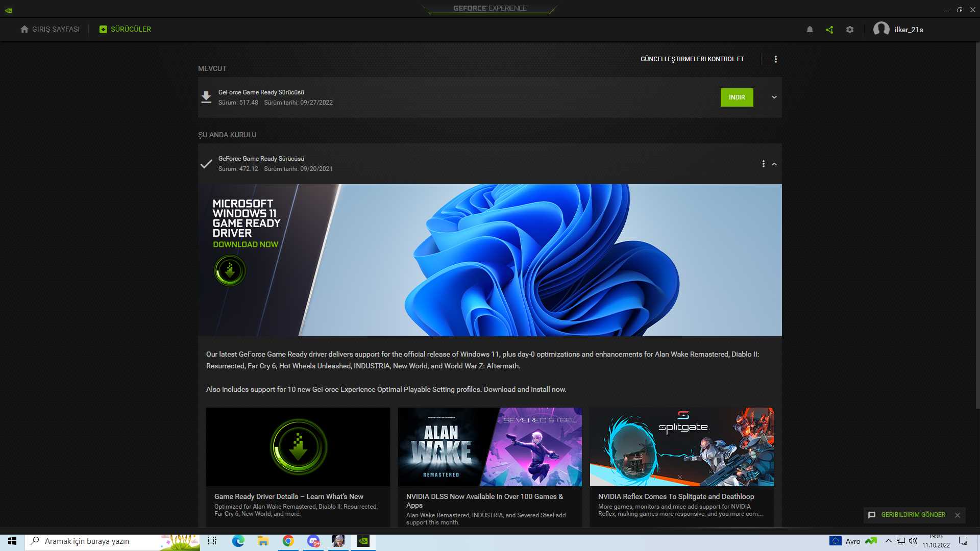This screenshot has height=551, width=980.
Task: Open installed driver three-dot options menu
Action: (764, 164)
